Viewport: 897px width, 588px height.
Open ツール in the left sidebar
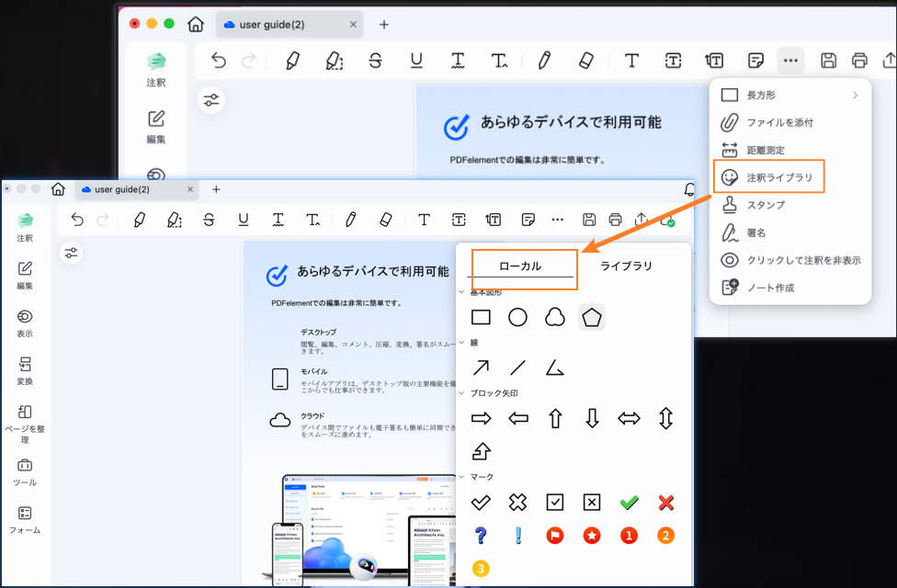click(x=25, y=472)
